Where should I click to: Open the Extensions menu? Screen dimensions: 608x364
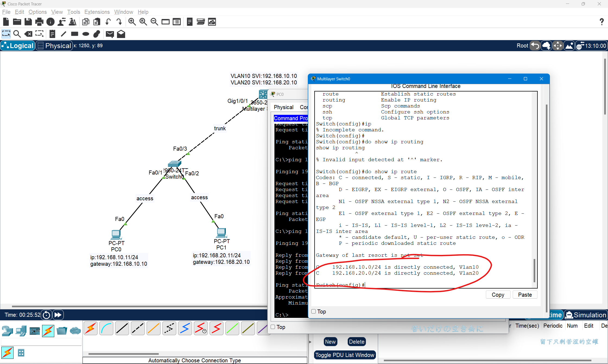click(97, 12)
